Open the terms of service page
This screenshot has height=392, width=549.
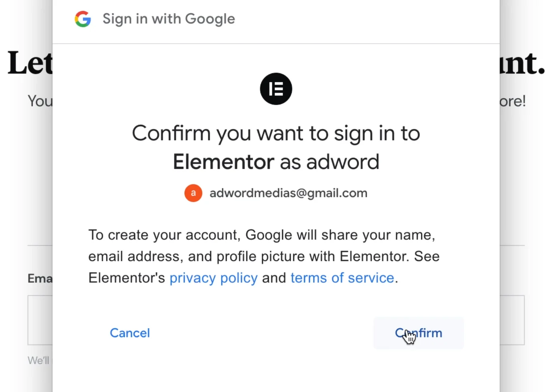click(342, 278)
